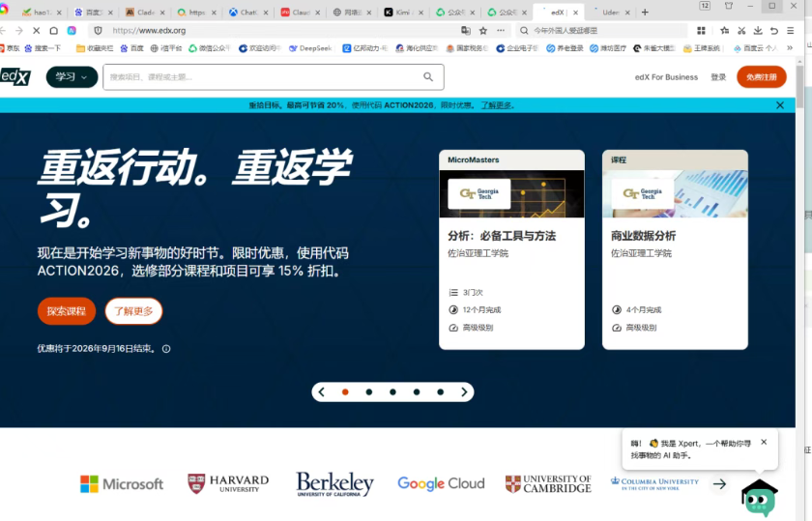Click the translate page icon in address bar
This screenshot has height=521, width=812.
click(x=466, y=31)
